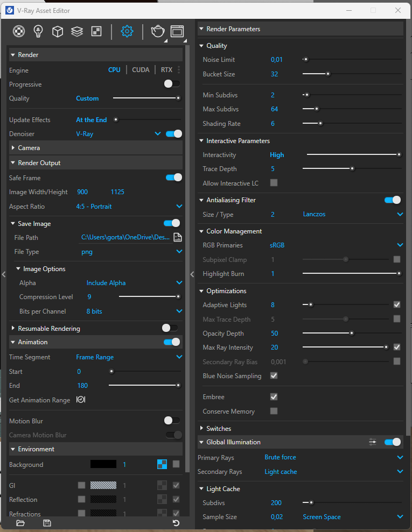Viewport: 412px width, 532px height.
Task: Check the Allow Interactive LC checkbox
Action: point(274,183)
